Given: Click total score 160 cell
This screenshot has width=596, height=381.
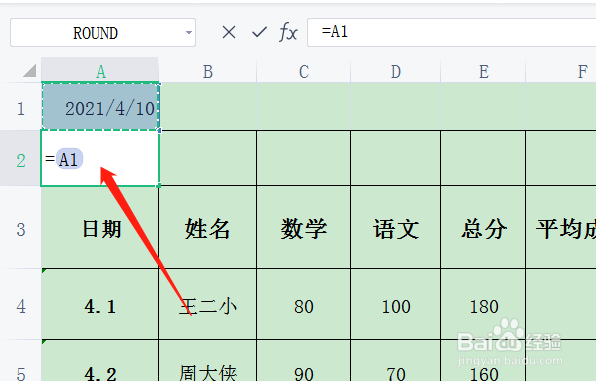Looking at the screenshot, I should [x=483, y=361].
